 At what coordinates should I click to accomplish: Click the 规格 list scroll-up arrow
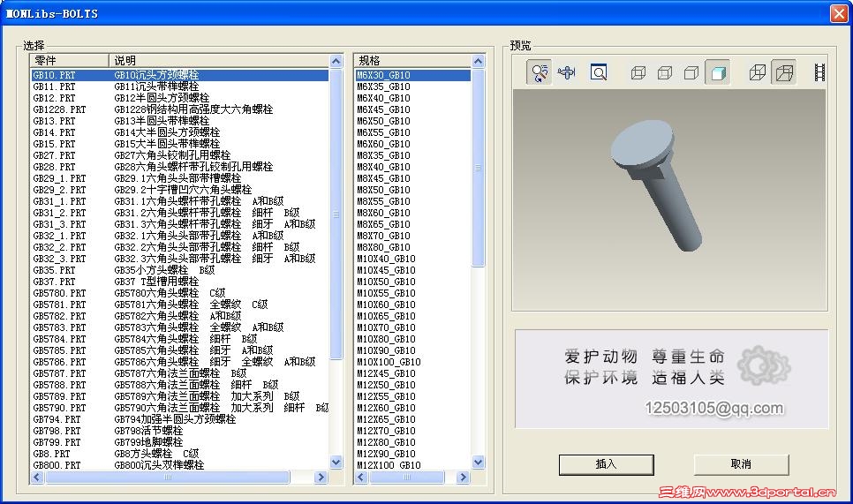(x=478, y=61)
